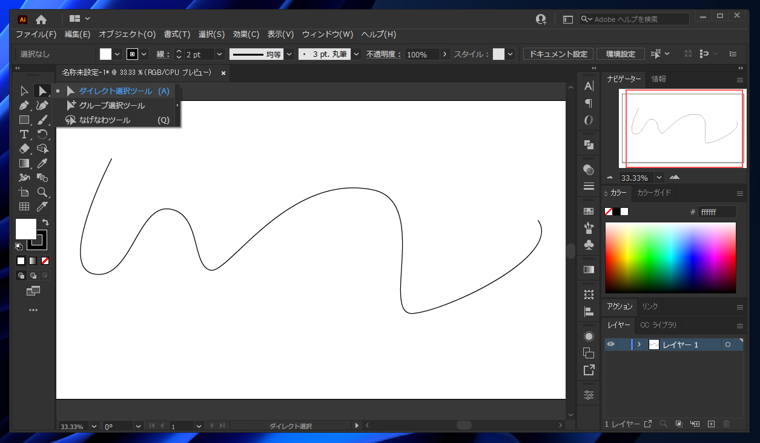
Task: Open the Symbols panel club icon
Action: 589,245
